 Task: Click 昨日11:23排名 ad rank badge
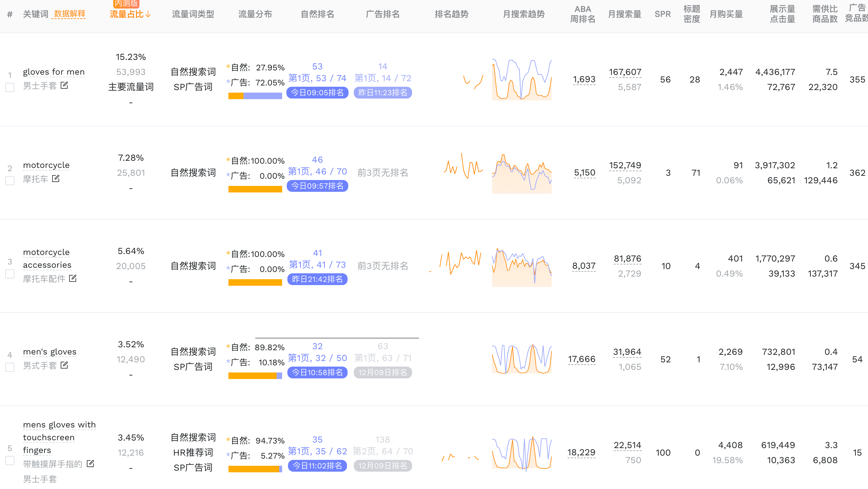click(x=382, y=93)
